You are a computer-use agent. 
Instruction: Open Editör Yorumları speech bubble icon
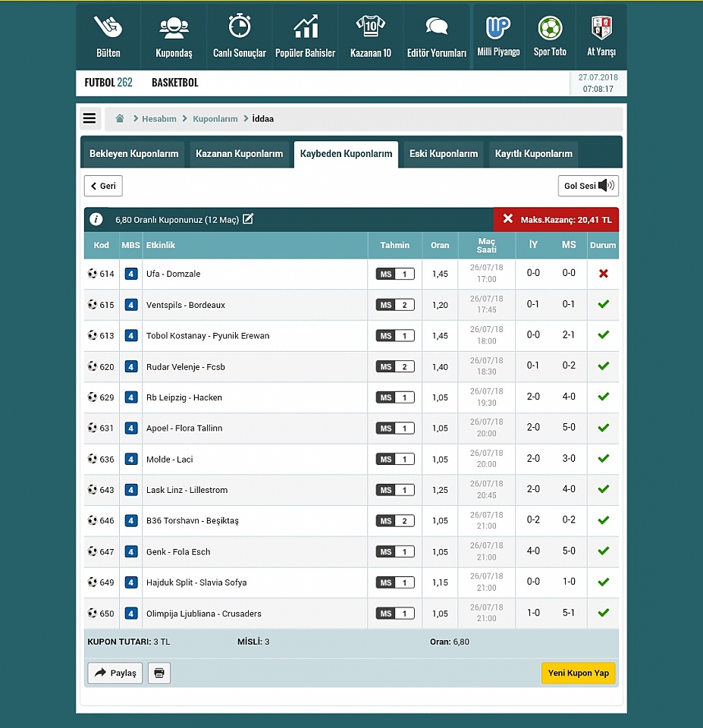click(437, 26)
